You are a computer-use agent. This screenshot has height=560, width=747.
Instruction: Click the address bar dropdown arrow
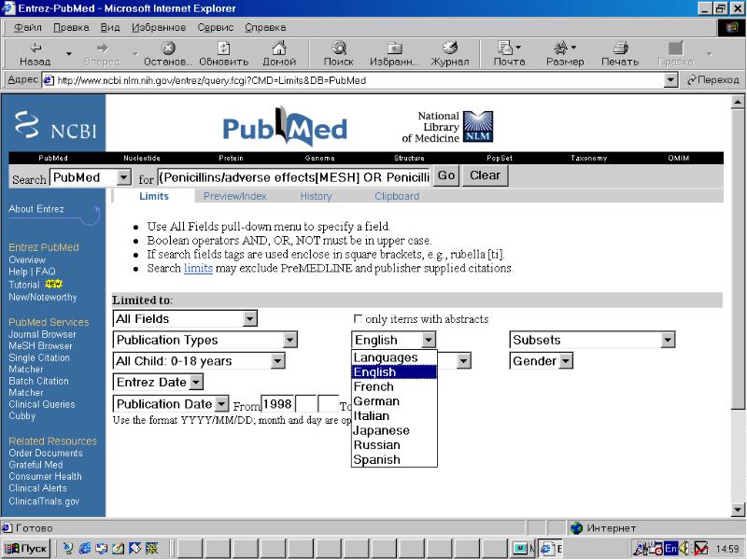(670, 80)
